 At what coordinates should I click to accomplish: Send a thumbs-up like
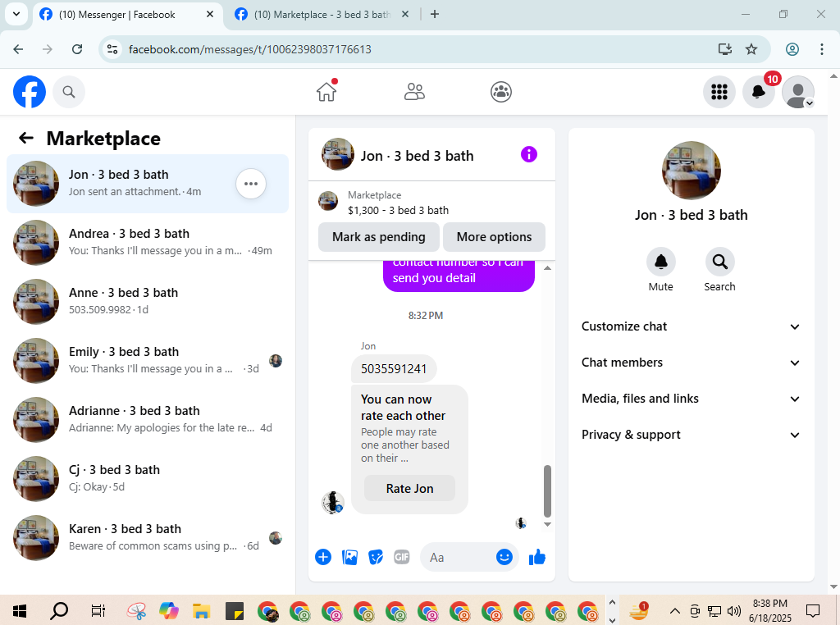(x=536, y=558)
